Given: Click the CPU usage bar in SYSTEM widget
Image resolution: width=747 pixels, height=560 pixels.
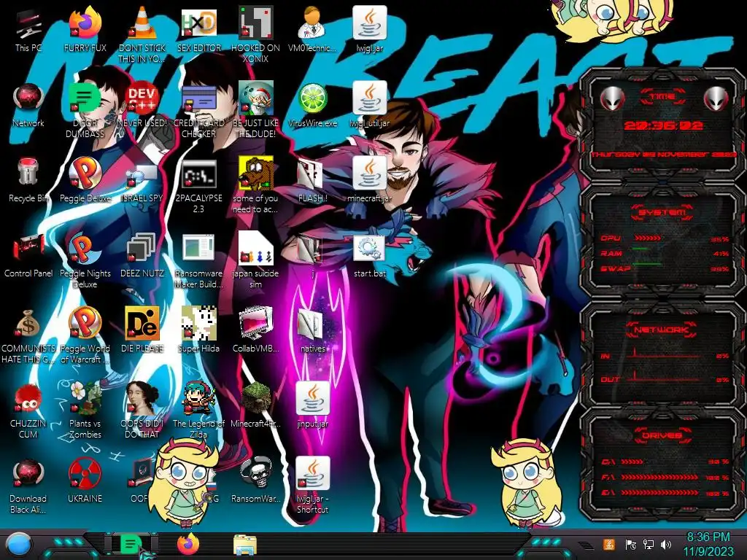Looking at the screenshot, I should click(648, 238).
